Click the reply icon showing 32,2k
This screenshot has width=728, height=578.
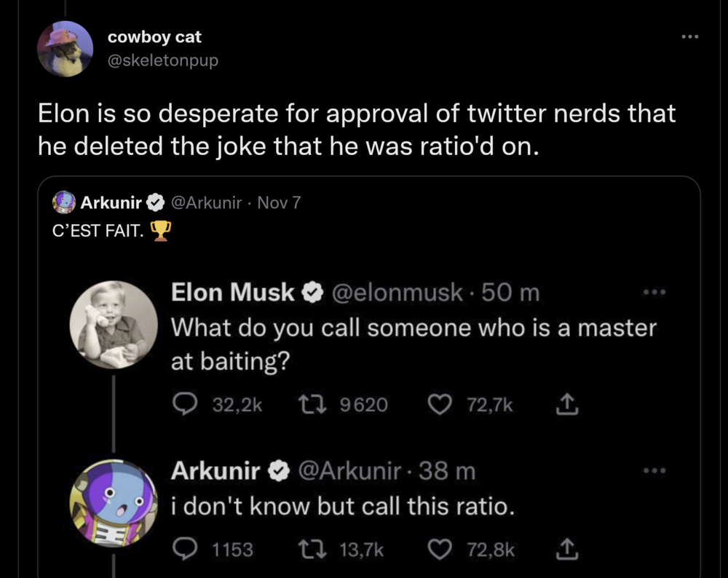(x=184, y=404)
